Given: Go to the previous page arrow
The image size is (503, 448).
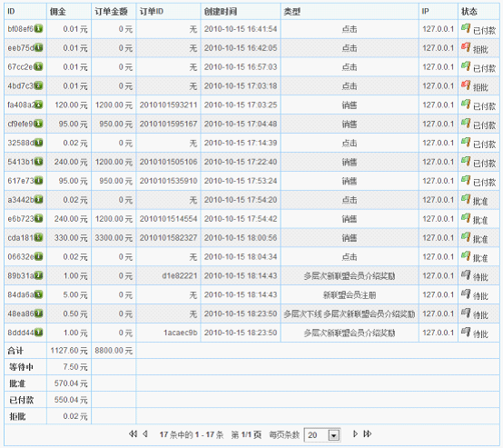Looking at the screenshot, I should [x=145, y=433].
